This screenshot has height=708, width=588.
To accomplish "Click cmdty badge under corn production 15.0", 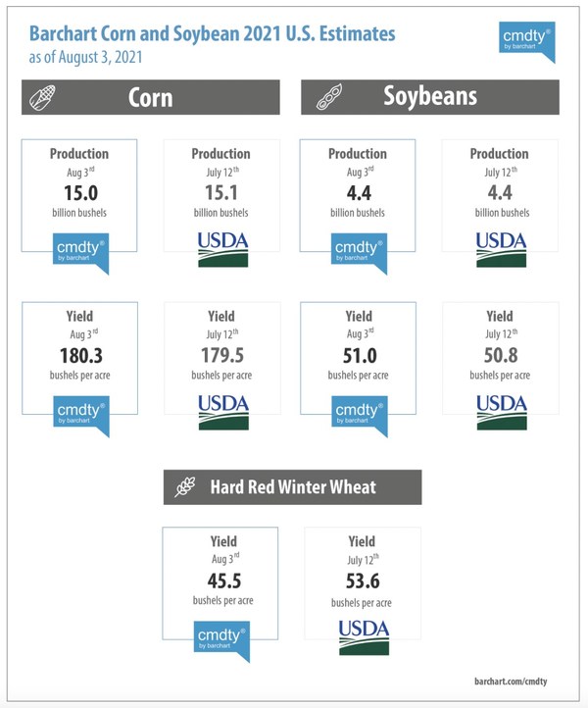I will pos(80,253).
